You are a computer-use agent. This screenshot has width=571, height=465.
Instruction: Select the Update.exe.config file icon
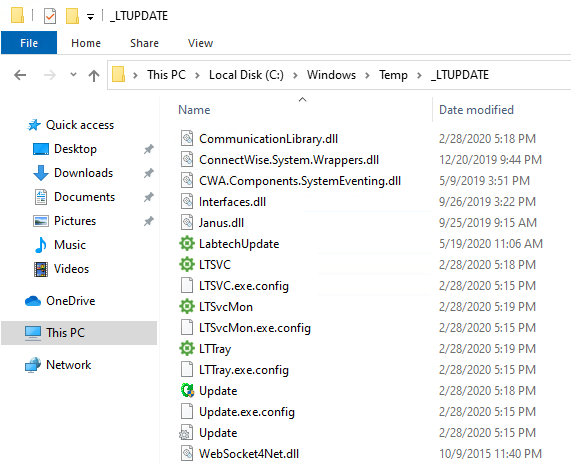click(187, 411)
